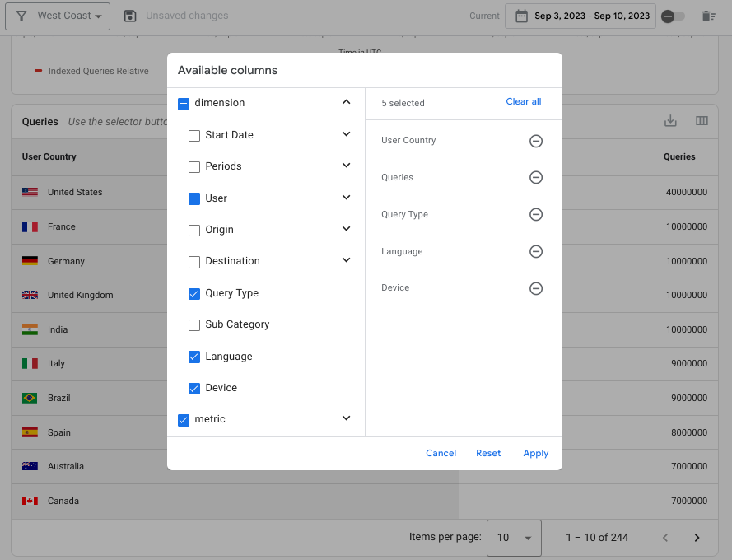Download the Queries table data
732x560 pixels.
tap(670, 121)
